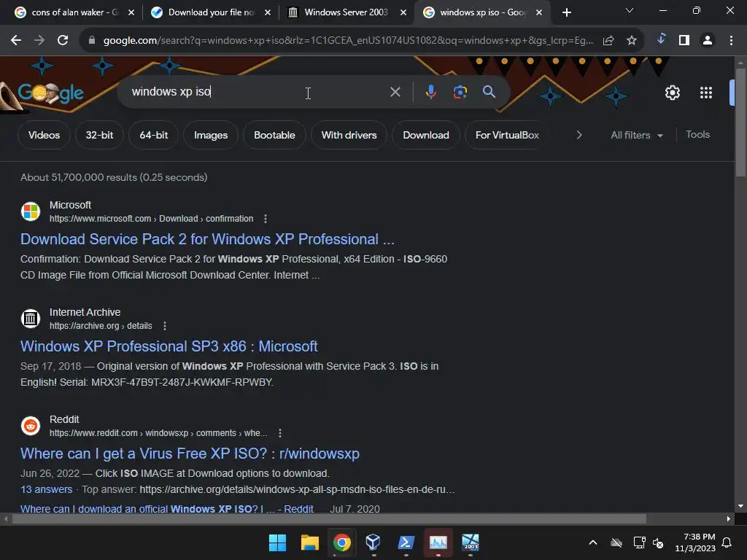Click Chrome icon in taskbar
747x560 pixels.
[x=341, y=542]
